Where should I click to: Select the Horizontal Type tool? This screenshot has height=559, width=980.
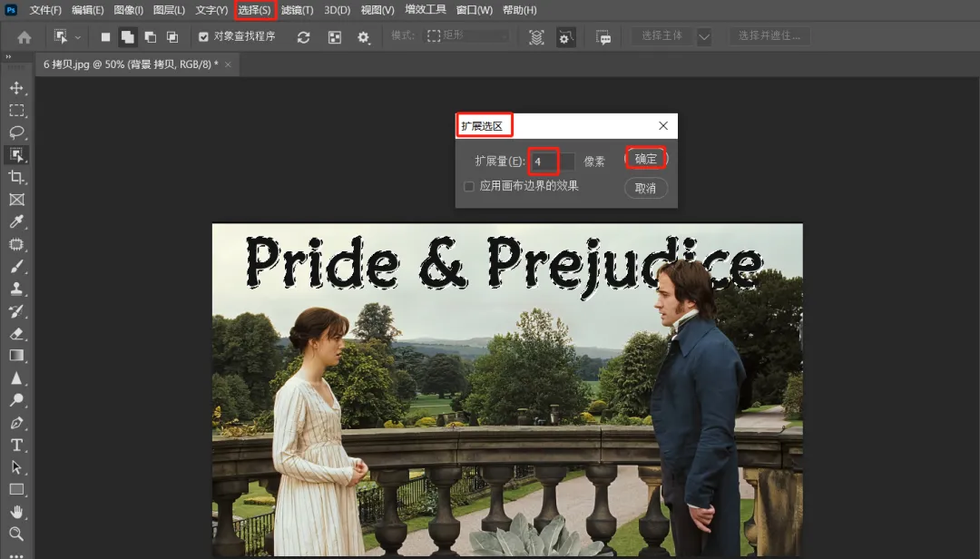pos(17,446)
